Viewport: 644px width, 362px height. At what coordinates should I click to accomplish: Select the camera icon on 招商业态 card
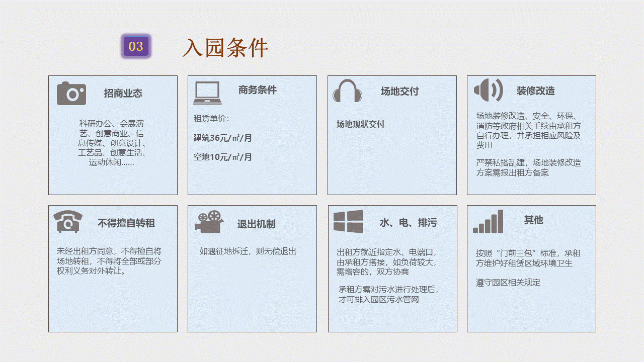click(70, 93)
